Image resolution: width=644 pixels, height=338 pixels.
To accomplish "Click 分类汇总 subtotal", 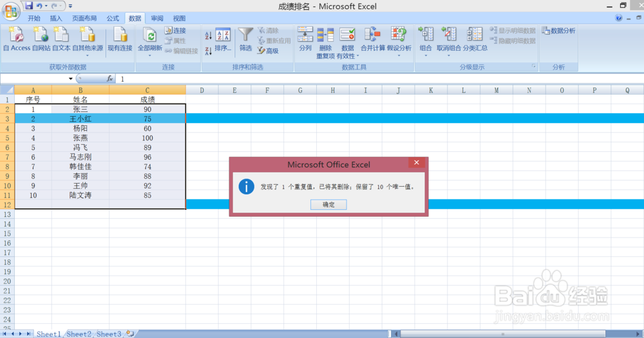I will tap(475, 39).
